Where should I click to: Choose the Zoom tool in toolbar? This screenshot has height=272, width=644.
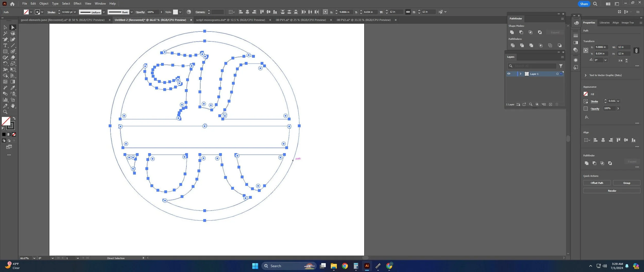pyautogui.click(x=5, y=112)
